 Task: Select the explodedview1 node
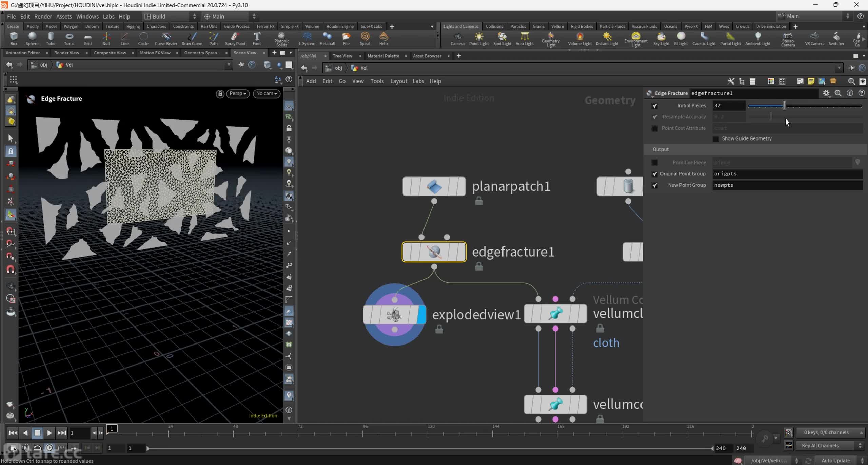click(394, 314)
